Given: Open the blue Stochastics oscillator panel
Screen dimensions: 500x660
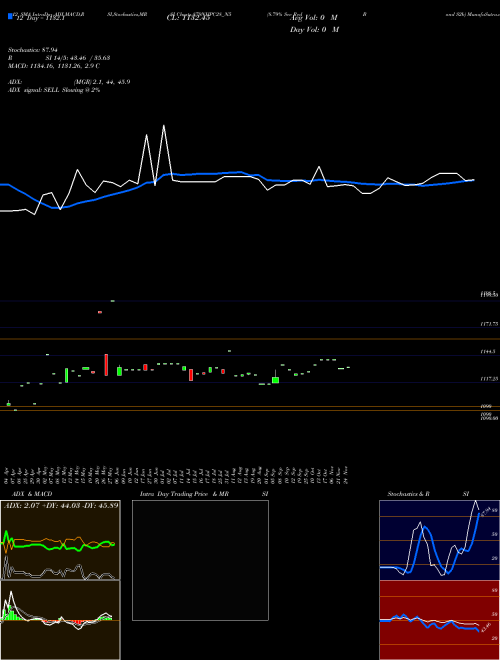Looking at the screenshot, I should [439, 540].
